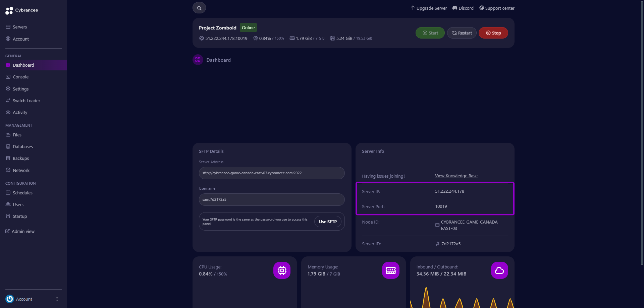Click the CPU Usage icon
The height and width of the screenshot is (308, 644).
click(x=282, y=270)
